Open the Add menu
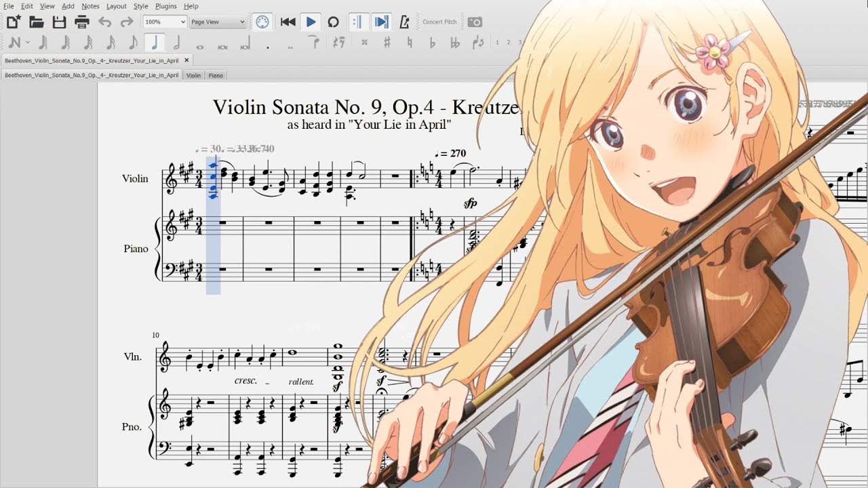This screenshot has width=868, height=488. coord(68,6)
